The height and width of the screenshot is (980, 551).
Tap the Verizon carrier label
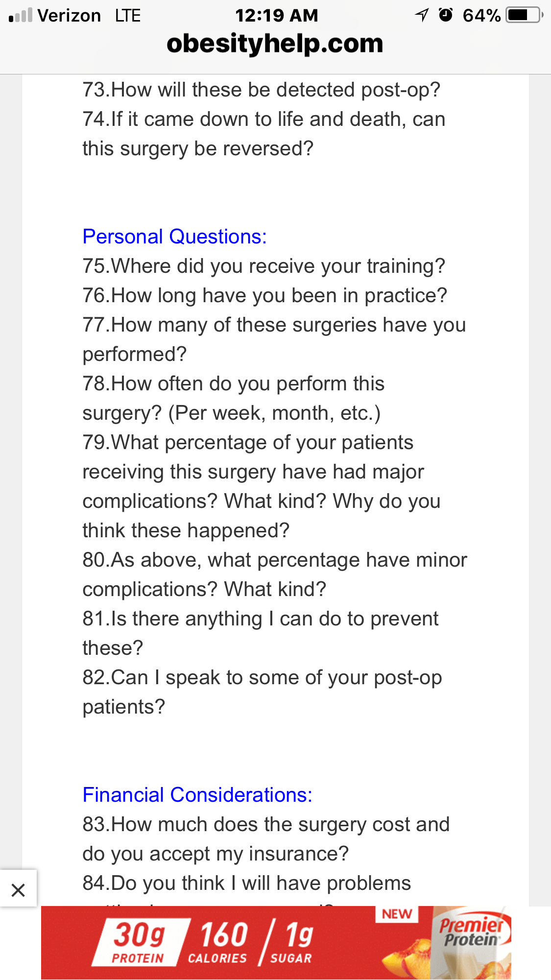69,15
